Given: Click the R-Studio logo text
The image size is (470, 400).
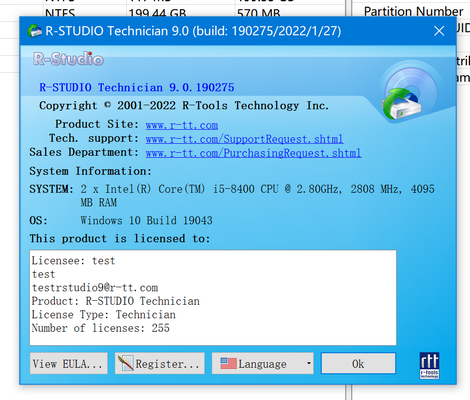Looking at the screenshot, I should tap(68, 59).
